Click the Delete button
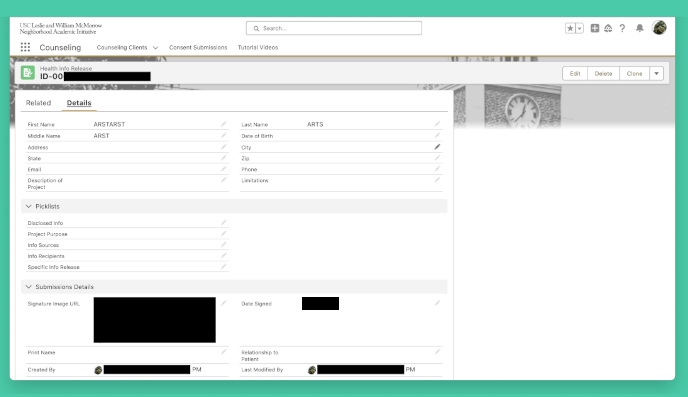The image size is (688, 397). point(603,74)
